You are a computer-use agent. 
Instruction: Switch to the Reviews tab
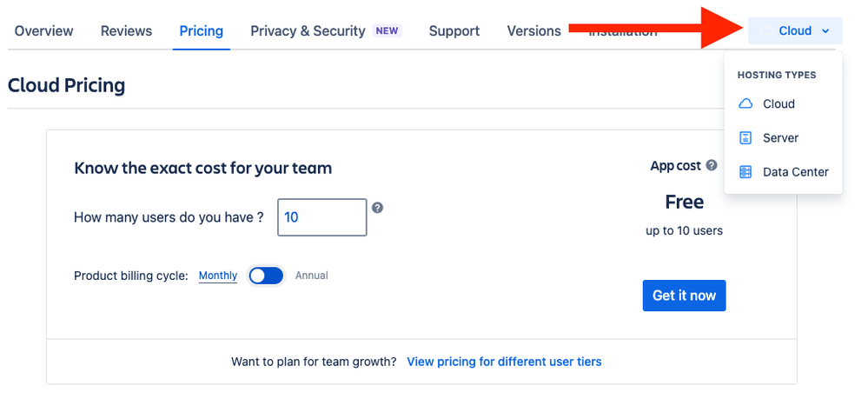pos(126,31)
